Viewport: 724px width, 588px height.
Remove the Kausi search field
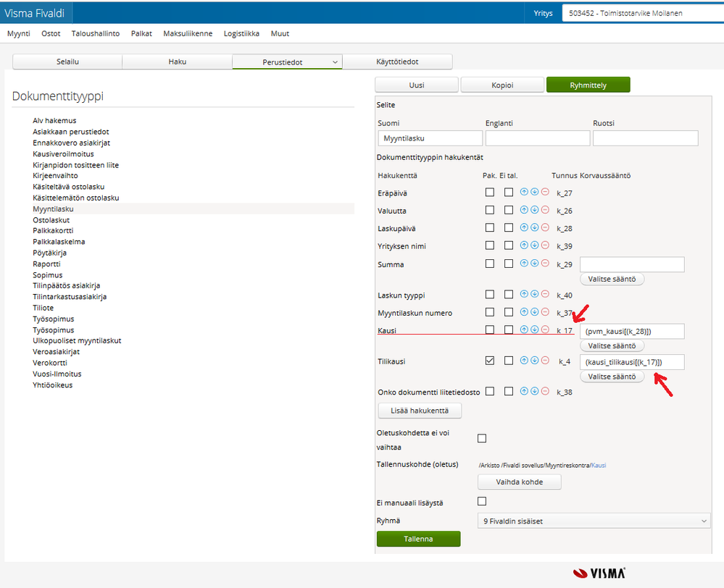tap(545, 329)
